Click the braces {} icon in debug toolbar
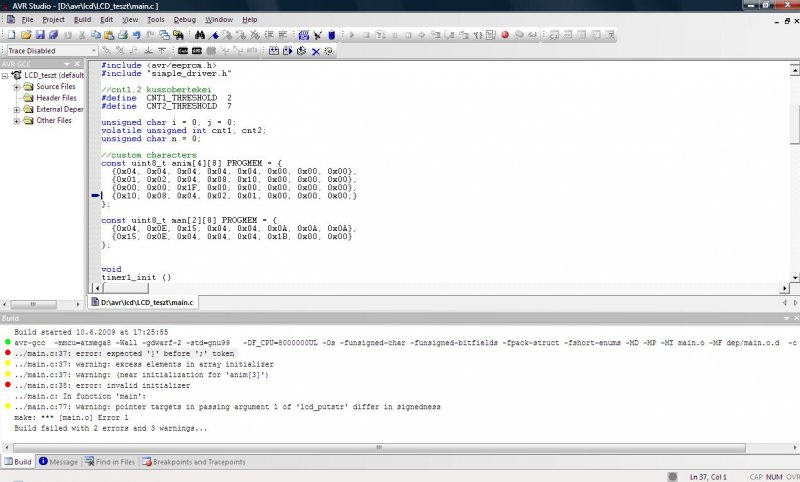This screenshot has height=482, width=800. [x=478, y=35]
